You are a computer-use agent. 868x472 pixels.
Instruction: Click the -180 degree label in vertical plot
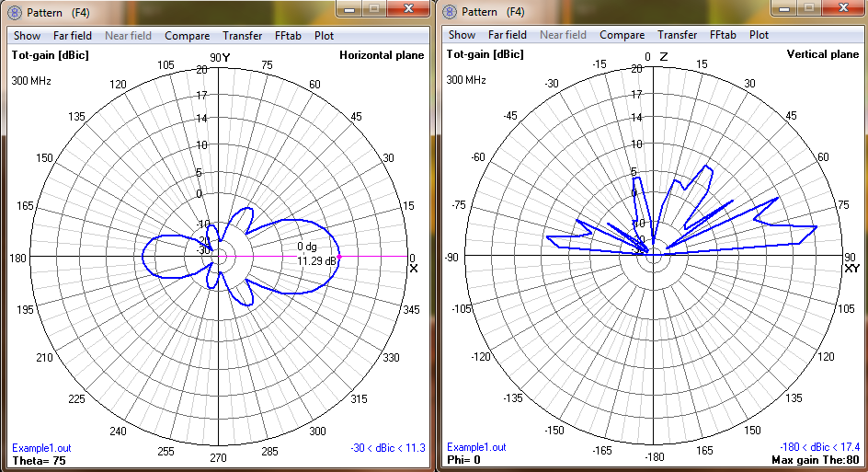point(654,457)
